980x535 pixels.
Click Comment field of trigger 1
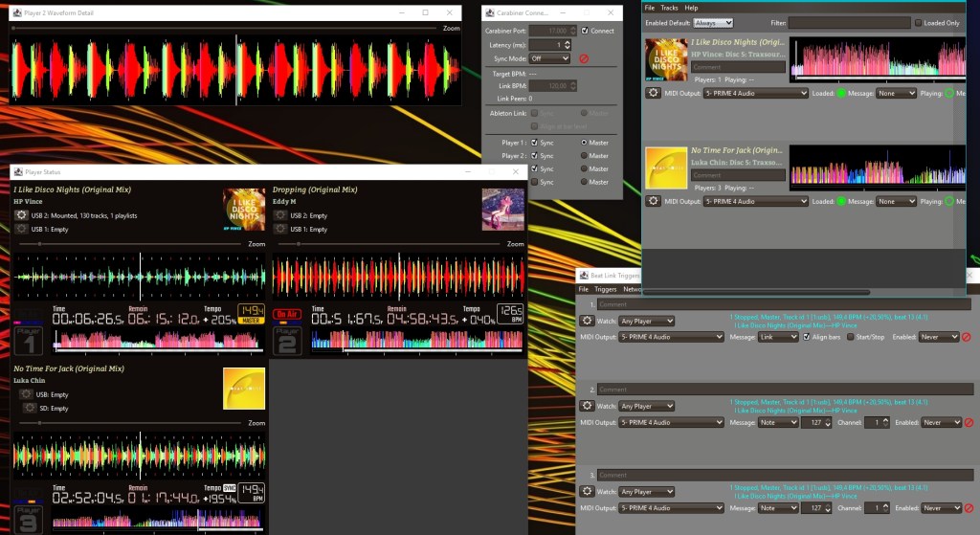tap(784, 304)
